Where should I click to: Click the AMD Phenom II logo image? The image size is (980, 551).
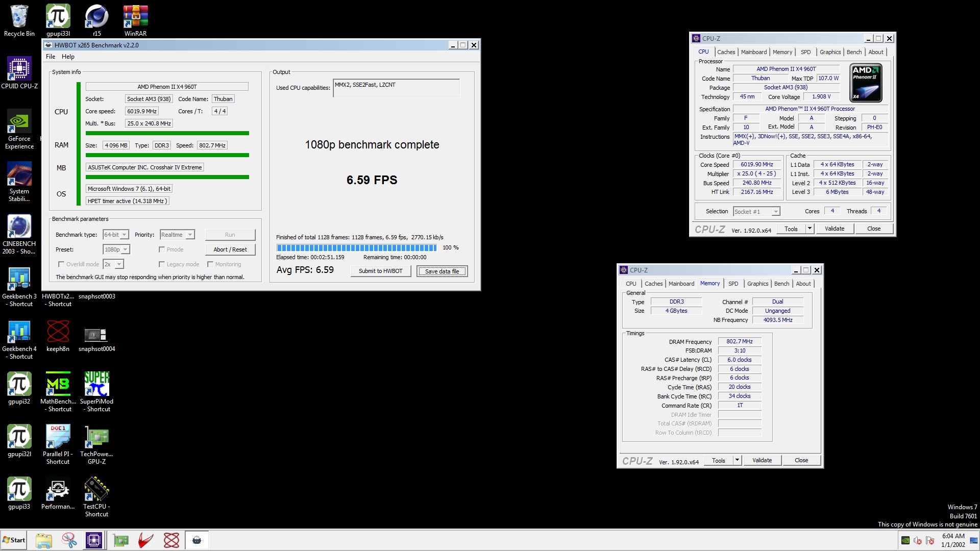pyautogui.click(x=866, y=83)
